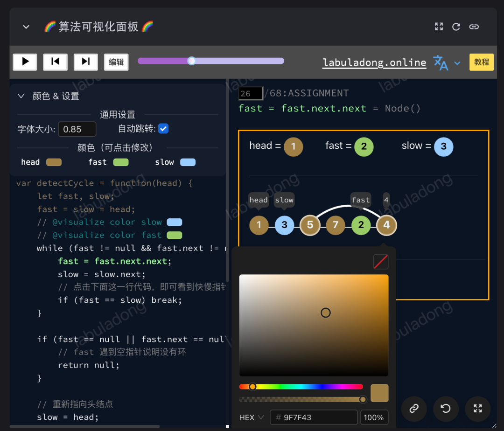Click code line if (fast == slow) break;
The width and height of the screenshot is (504, 431).
[x=120, y=300]
